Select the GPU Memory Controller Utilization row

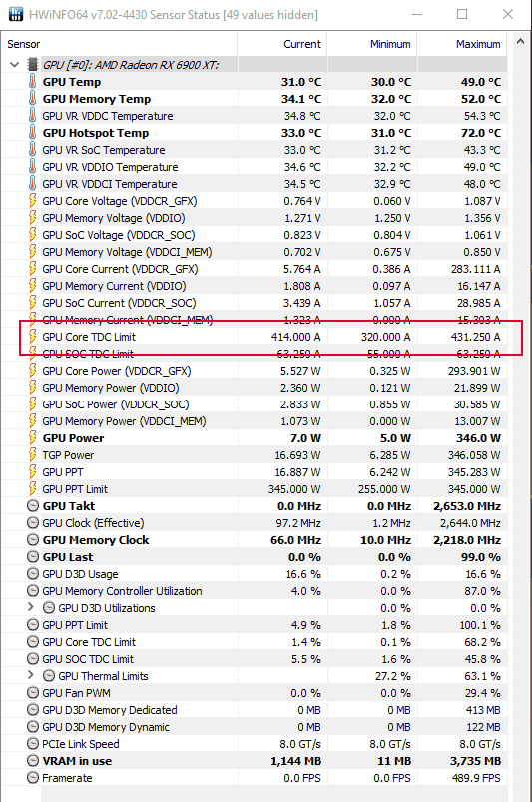point(255,590)
